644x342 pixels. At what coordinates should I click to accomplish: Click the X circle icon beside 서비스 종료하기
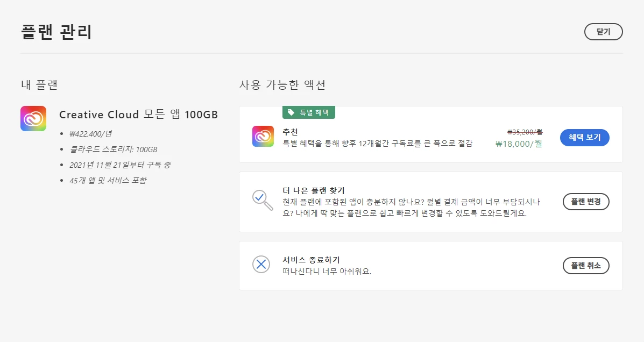pos(261,265)
